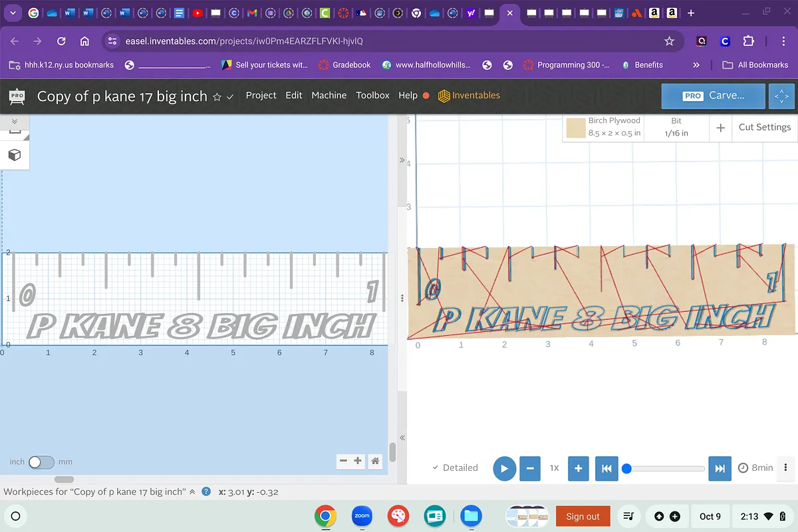Open the Machine menu
The width and height of the screenshot is (798, 532).
coord(329,95)
